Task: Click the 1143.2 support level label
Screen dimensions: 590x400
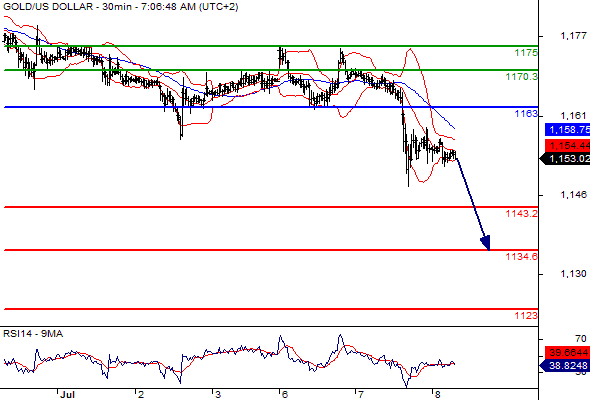Action: [x=522, y=214]
